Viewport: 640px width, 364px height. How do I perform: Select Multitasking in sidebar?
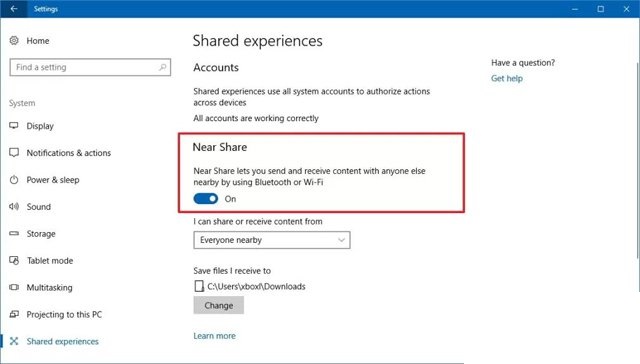click(49, 287)
